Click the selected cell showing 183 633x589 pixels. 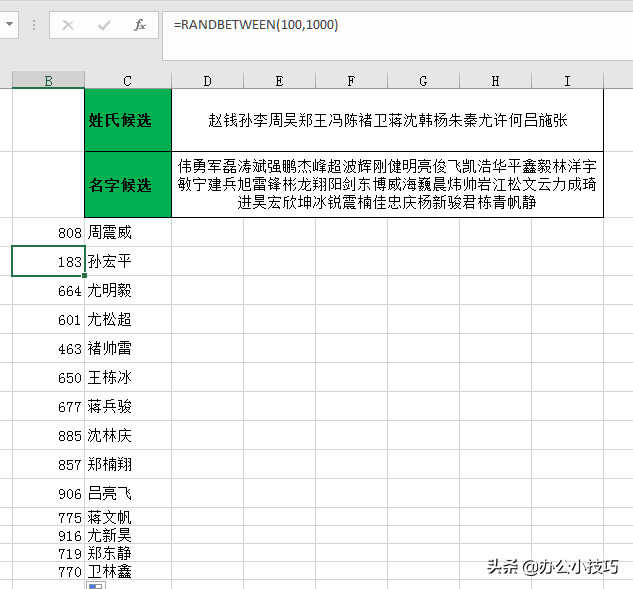pyautogui.click(x=48, y=261)
